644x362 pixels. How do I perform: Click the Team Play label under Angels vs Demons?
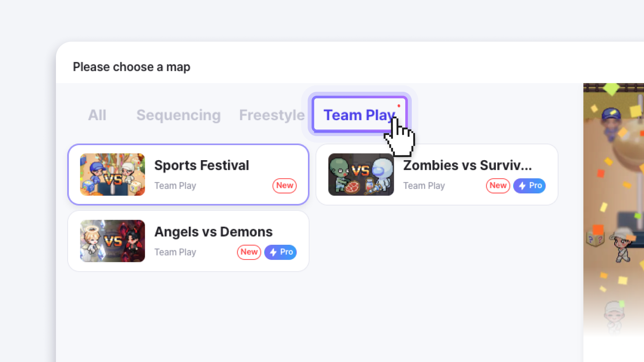pyautogui.click(x=175, y=252)
